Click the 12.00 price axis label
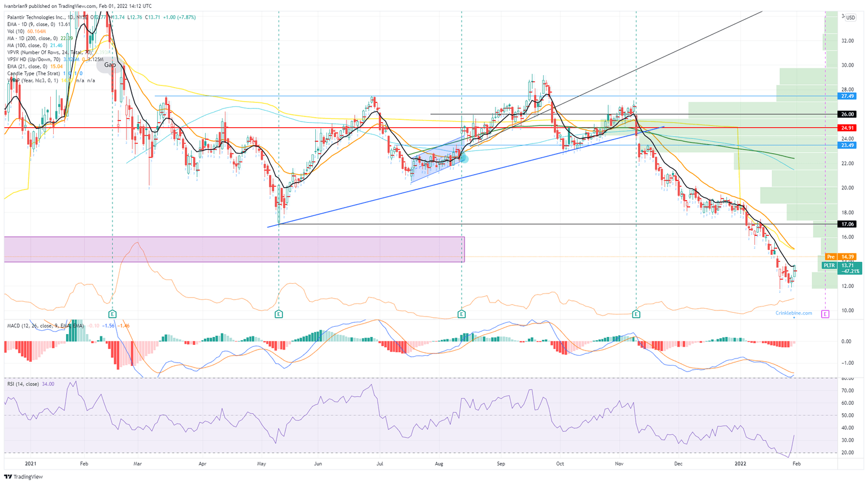 pos(847,286)
